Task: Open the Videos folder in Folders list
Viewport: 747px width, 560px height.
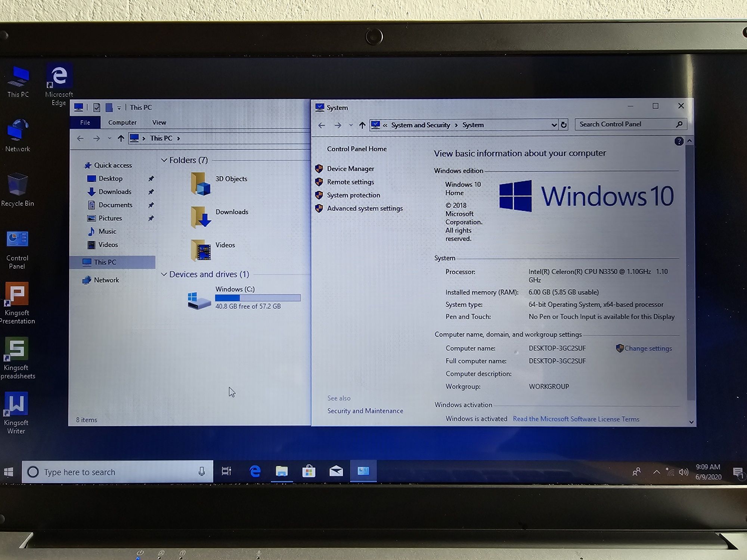Action: [213, 249]
